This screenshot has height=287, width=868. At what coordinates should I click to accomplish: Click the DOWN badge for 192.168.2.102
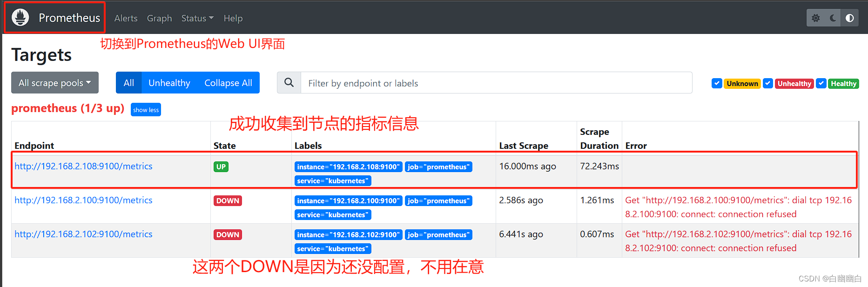tap(228, 234)
